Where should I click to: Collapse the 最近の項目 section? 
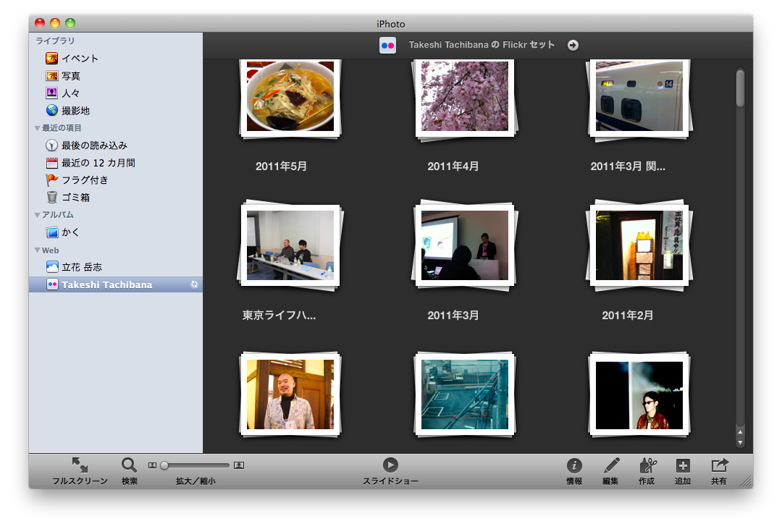click(x=38, y=129)
